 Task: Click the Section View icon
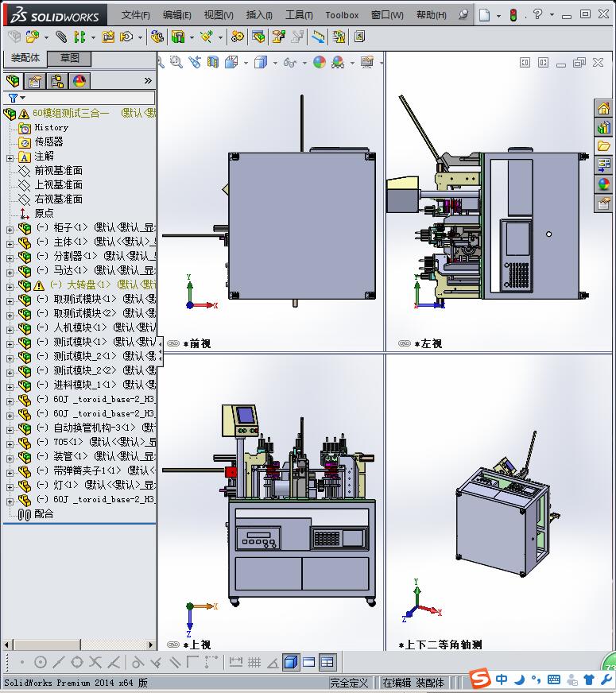tap(213, 62)
